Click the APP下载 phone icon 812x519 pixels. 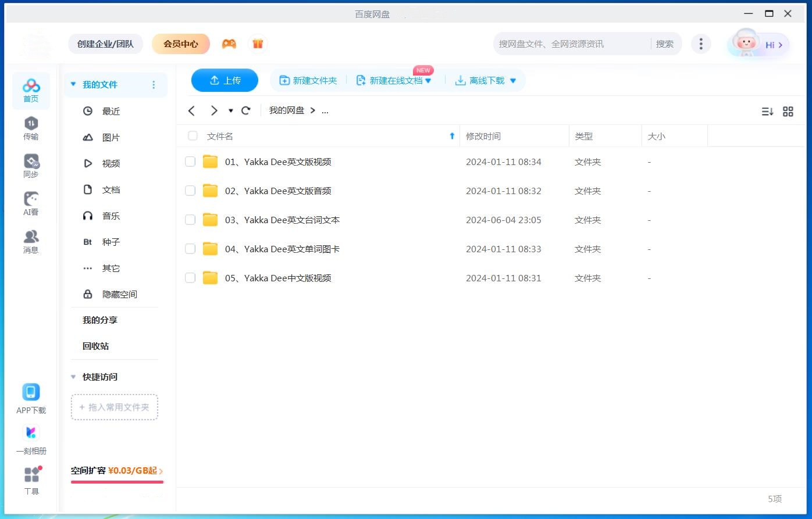31,392
